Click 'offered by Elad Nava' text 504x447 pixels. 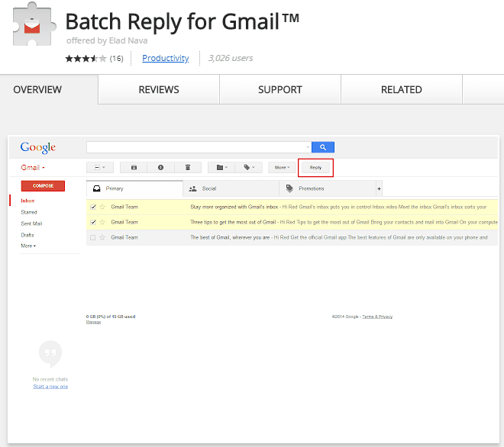point(107,40)
